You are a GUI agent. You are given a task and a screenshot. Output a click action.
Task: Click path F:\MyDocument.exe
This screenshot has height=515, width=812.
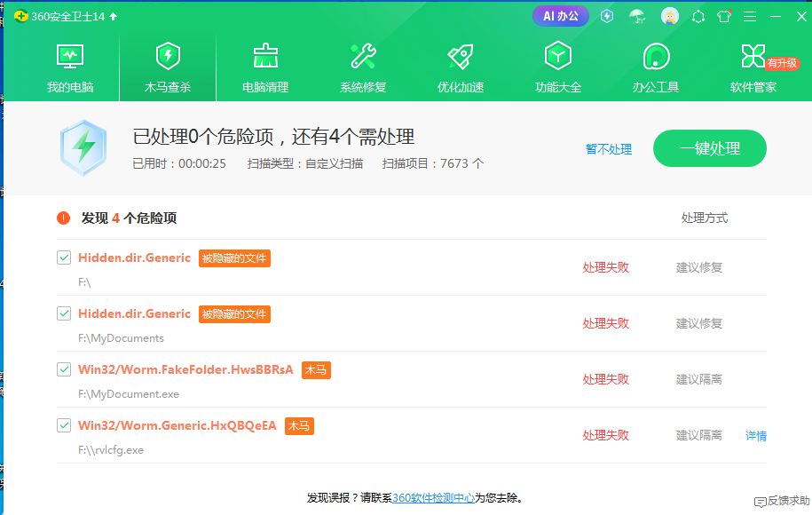pyautogui.click(x=129, y=394)
